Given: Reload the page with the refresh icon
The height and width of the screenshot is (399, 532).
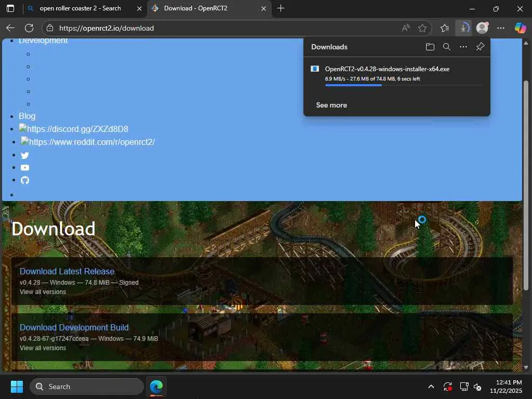Looking at the screenshot, I should [x=29, y=28].
